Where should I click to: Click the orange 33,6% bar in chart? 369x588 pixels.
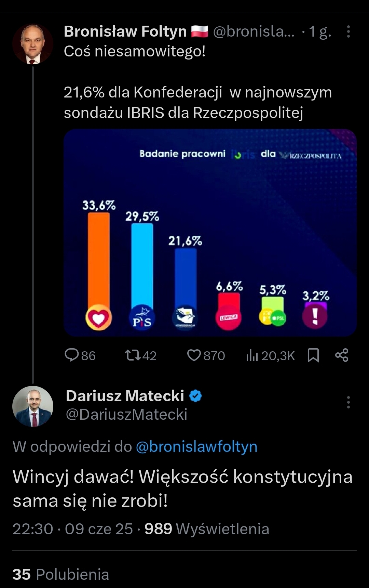click(x=99, y=260)
